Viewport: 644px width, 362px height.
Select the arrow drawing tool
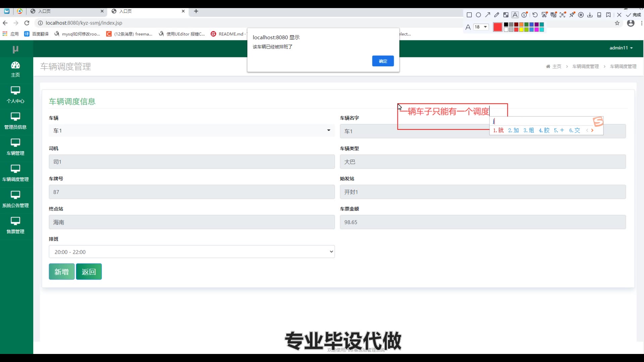pyautogui.click(x=488, y=15)
